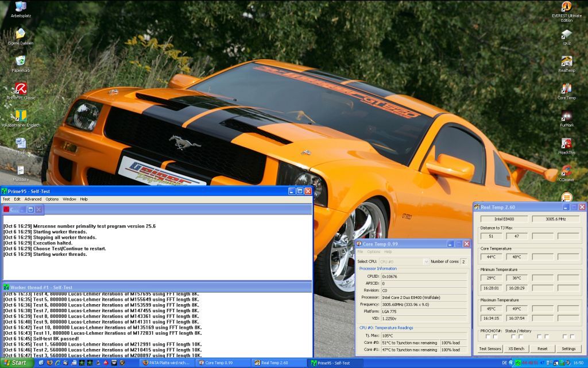Click the Intel E8400 field in Real Temp
The image size is (588, 368).
click(x=504, y=219)
